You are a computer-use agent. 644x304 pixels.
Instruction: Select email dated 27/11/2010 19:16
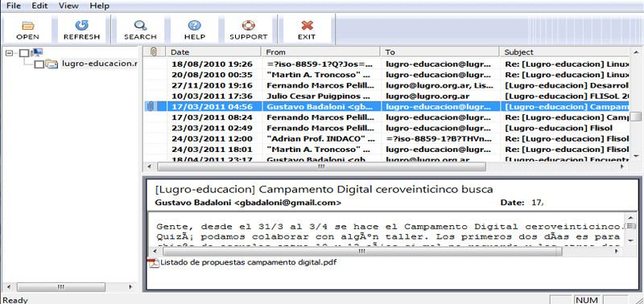[x=386, y=85]
